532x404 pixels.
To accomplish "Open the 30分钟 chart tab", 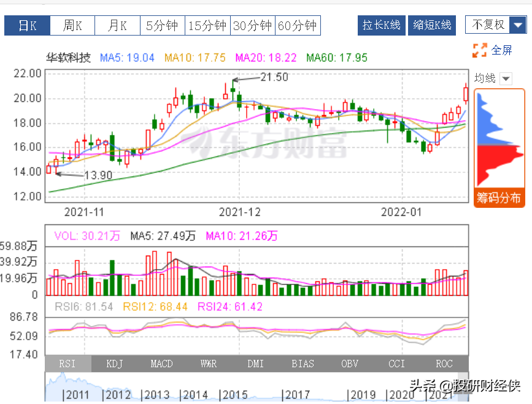I will coord(252,25).
